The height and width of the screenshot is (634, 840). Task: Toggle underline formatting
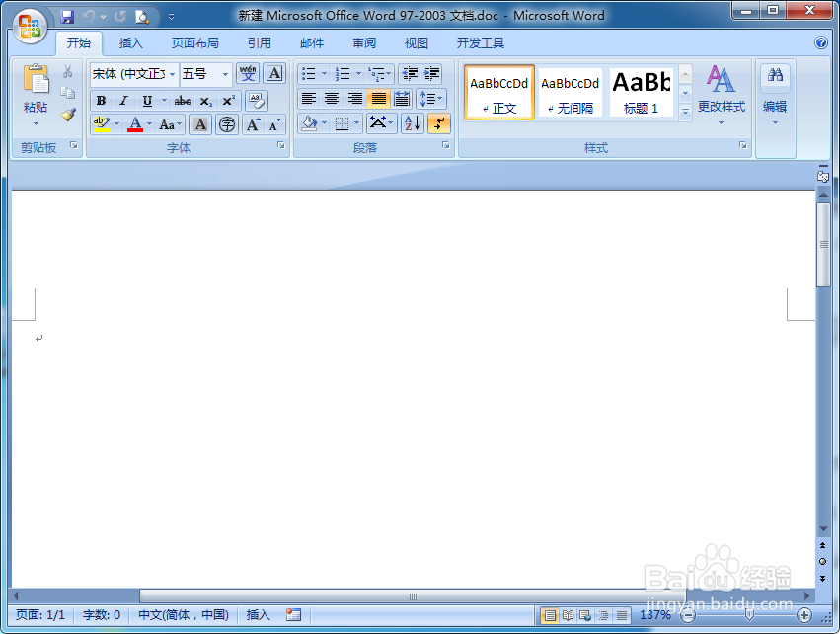[x=147, y=100]
